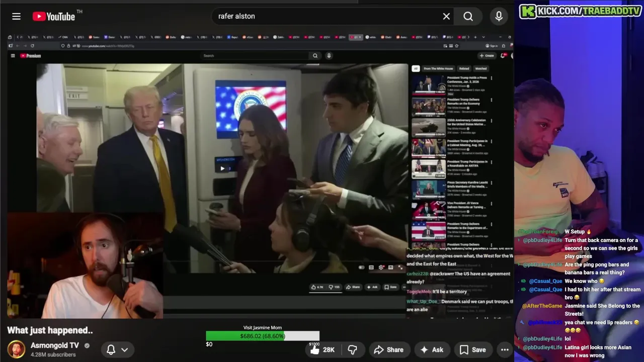The height and width of the screenshot is (362, 644).
Task: Open options menu for 'Roundtable on ANTIFA'
Action: (492, 162)
